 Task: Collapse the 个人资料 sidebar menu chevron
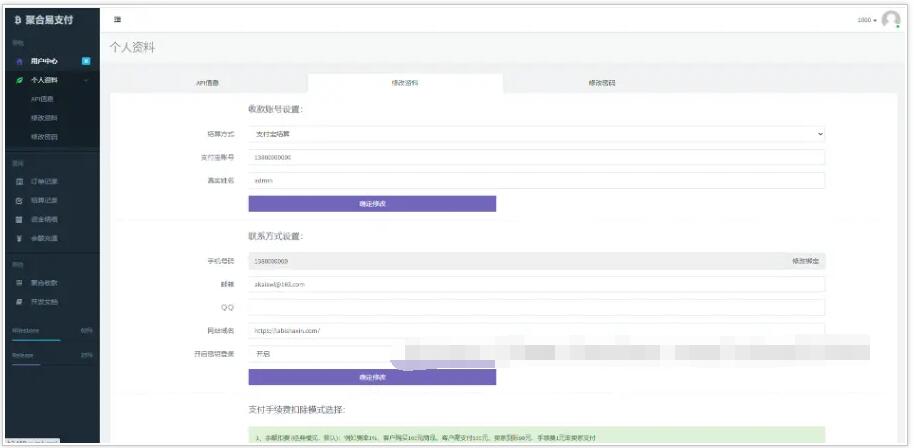(x=86, y=80)
